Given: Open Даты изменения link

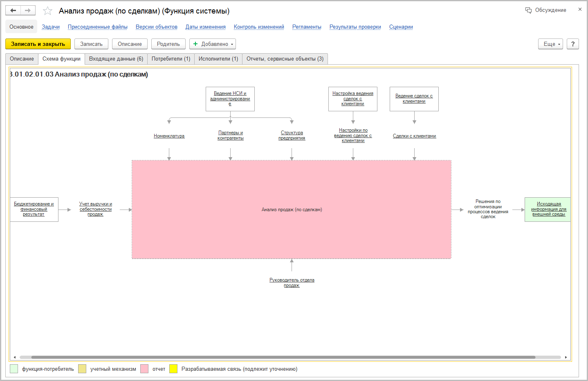Looking at the screenshot, I should point(206,27).
